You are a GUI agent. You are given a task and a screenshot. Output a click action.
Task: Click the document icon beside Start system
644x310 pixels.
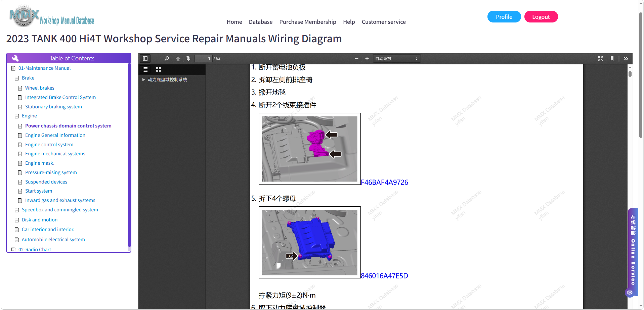(x=20, y=191)
